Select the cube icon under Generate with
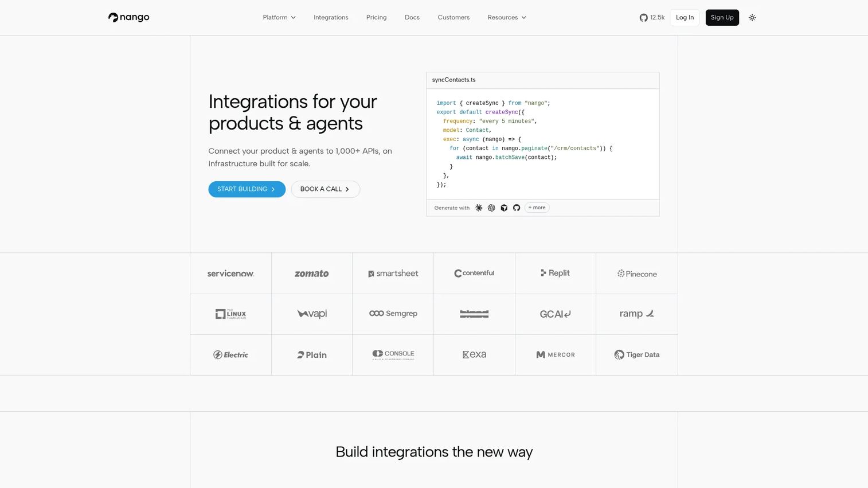Image resolution: width=868 pixels, height=488 pixels. point(504,208)
